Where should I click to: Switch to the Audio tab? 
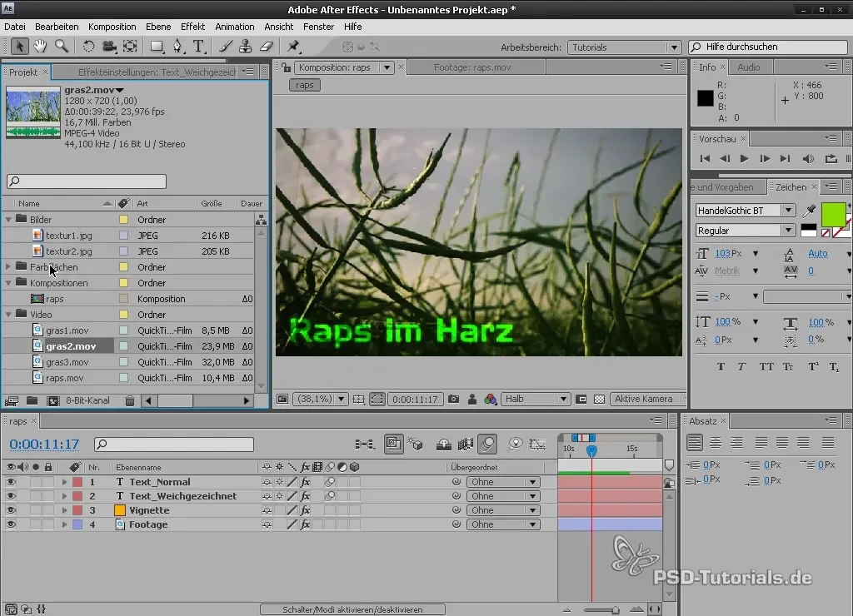pos(749,67)
